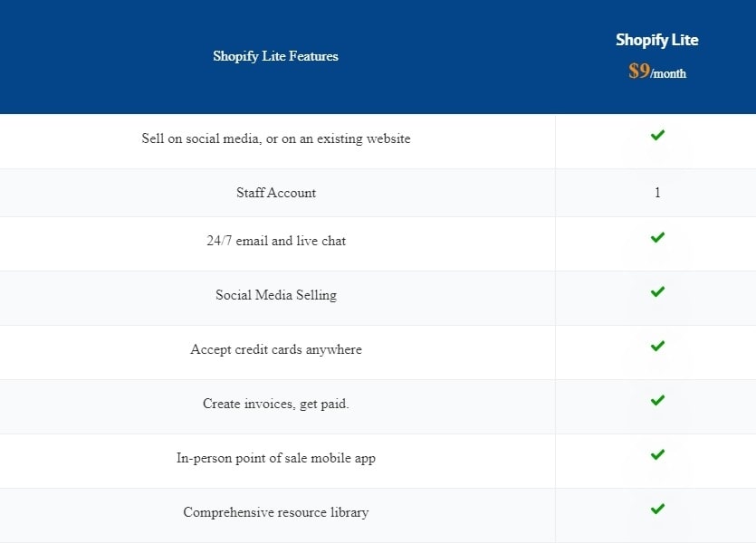
Task: Click the Create invoices, get paid label
Action: (276, 404)
